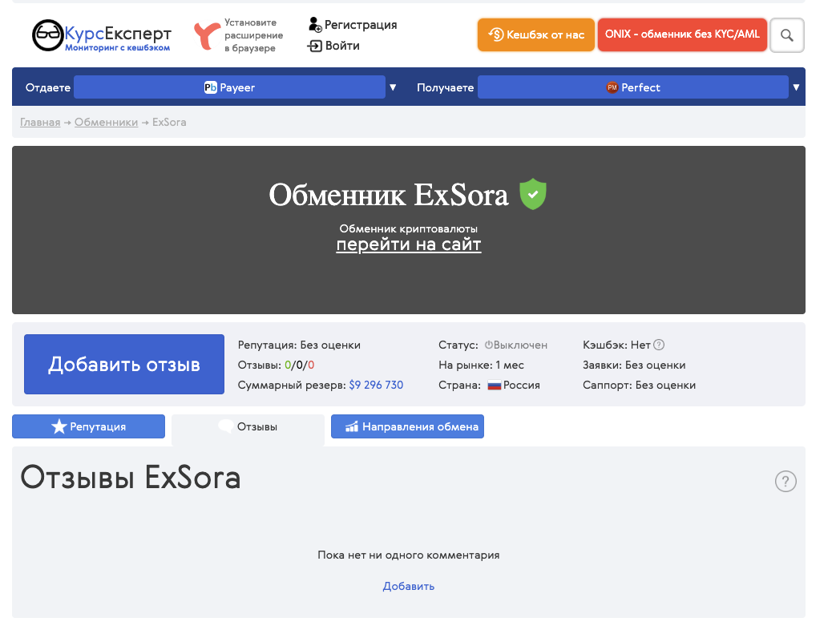Open the reviews help question icon
The width and height of the screenshot is (840, 634).
click(x=785, y=482)
